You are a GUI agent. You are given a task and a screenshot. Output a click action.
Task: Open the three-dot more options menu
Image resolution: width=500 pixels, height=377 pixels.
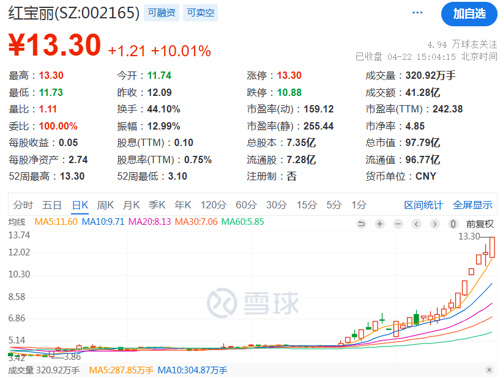pos(417,13)
